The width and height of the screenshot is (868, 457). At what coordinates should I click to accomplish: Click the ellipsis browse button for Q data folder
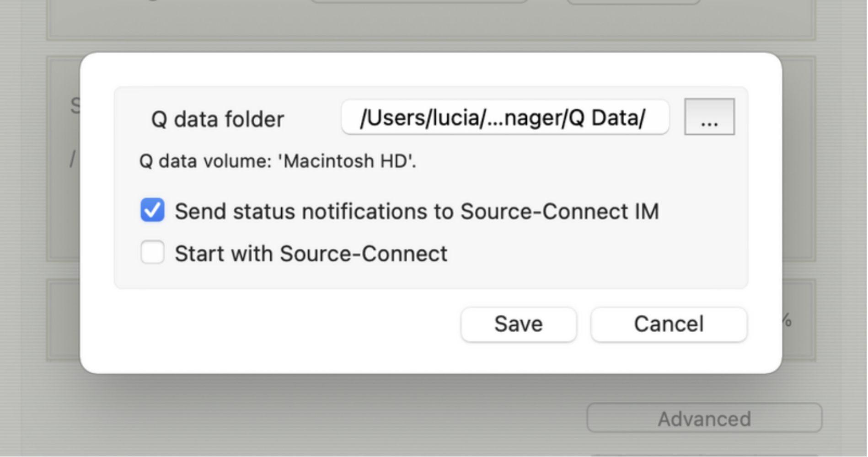tap(709, 117)
